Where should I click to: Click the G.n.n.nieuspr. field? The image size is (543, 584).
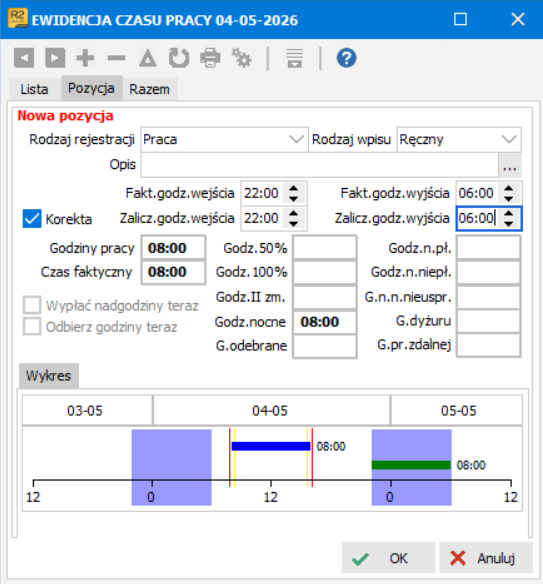pyautogui.click(x=488, y=297)
